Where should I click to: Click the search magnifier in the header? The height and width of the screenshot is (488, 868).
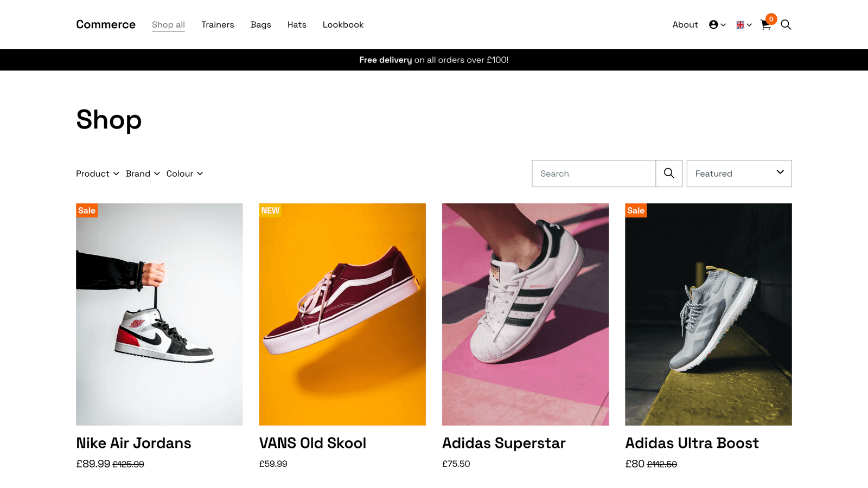point(786,24)
